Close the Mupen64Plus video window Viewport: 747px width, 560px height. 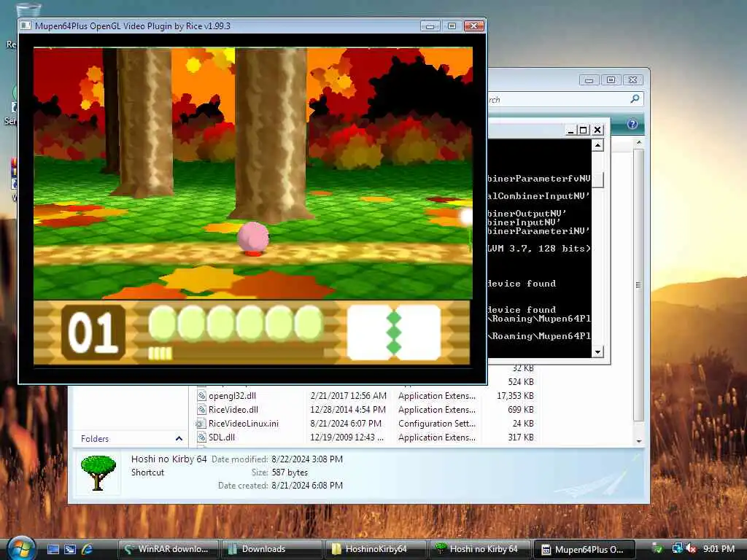click(474, 26)
